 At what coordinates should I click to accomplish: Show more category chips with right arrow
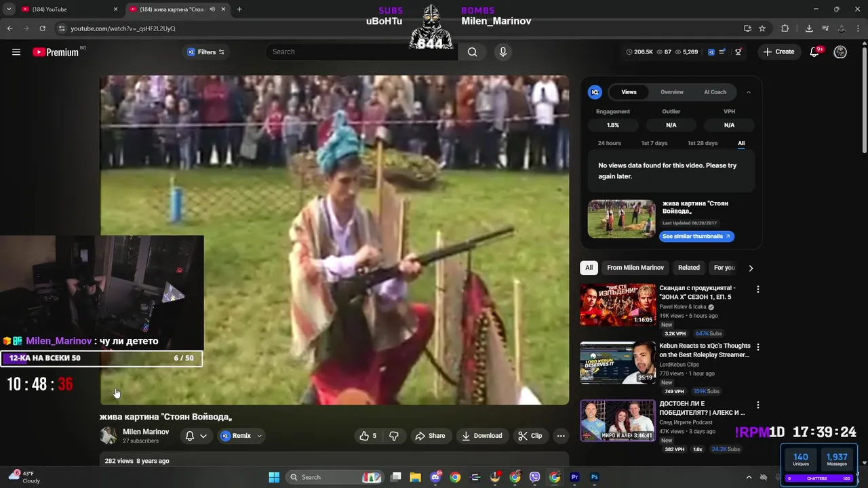point(751,268)
